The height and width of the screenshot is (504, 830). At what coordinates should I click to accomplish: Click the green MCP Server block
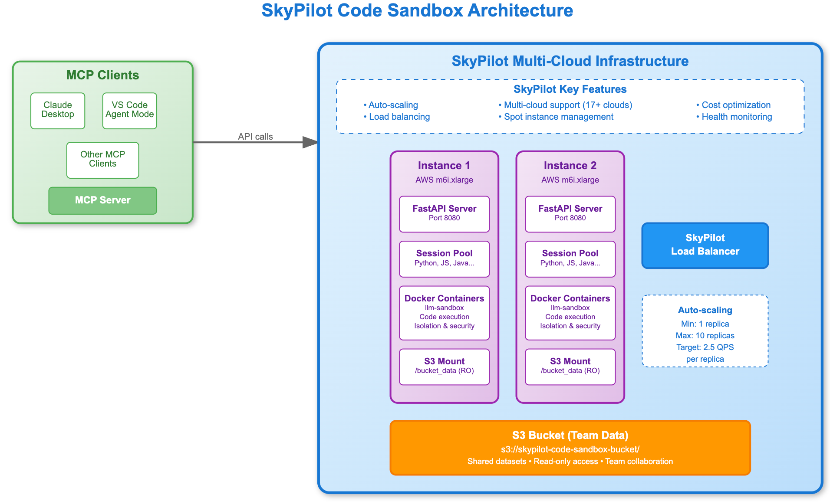point(102,200)
